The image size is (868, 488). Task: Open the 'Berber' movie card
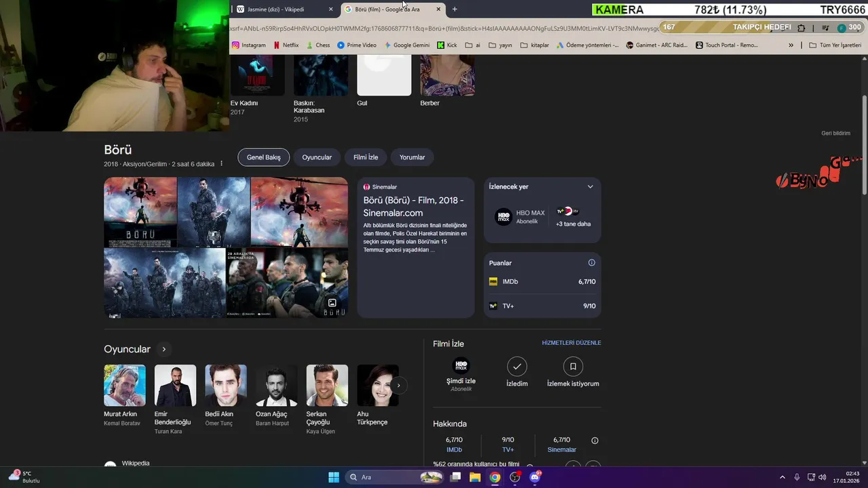[x=447, y=81]
